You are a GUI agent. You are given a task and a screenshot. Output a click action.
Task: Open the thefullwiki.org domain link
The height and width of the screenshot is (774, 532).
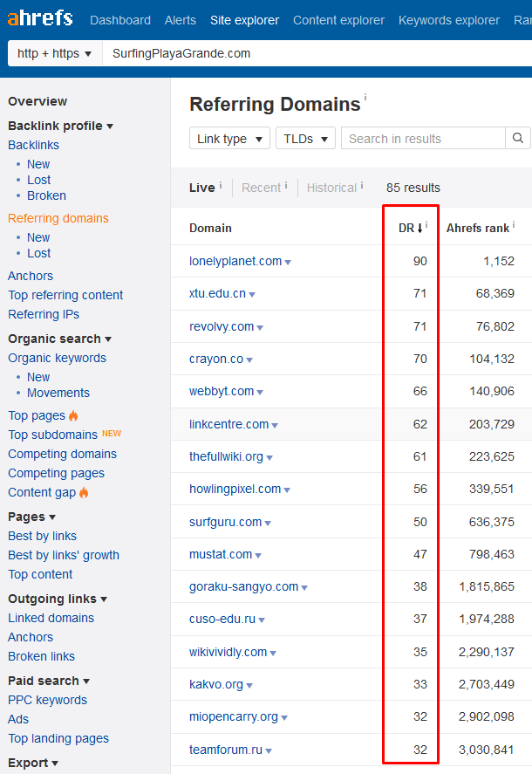(226, 456)
